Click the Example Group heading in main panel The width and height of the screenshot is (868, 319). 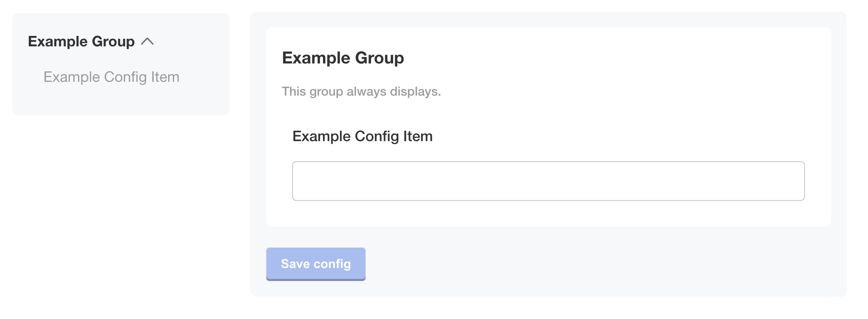point(343,58)
